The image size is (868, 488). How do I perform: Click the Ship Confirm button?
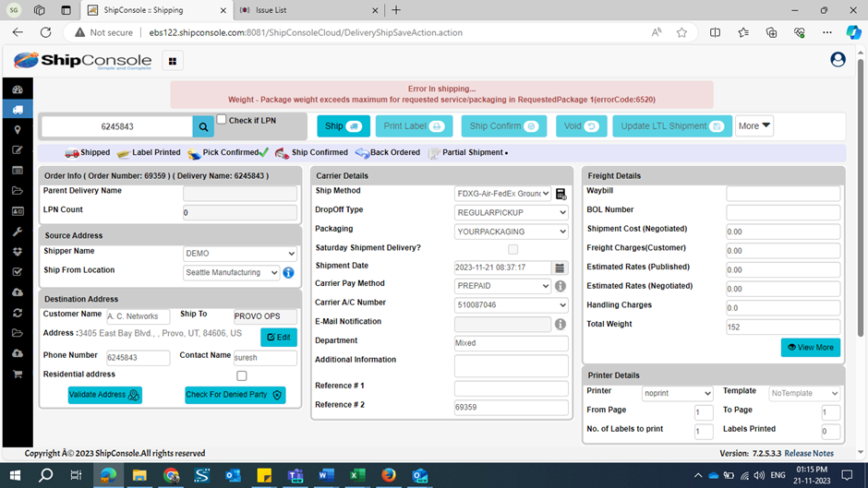coord(504,126)
